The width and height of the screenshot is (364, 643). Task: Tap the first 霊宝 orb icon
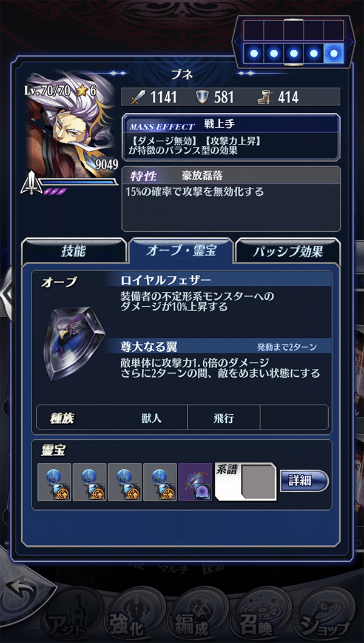click(x=54, y=482)
